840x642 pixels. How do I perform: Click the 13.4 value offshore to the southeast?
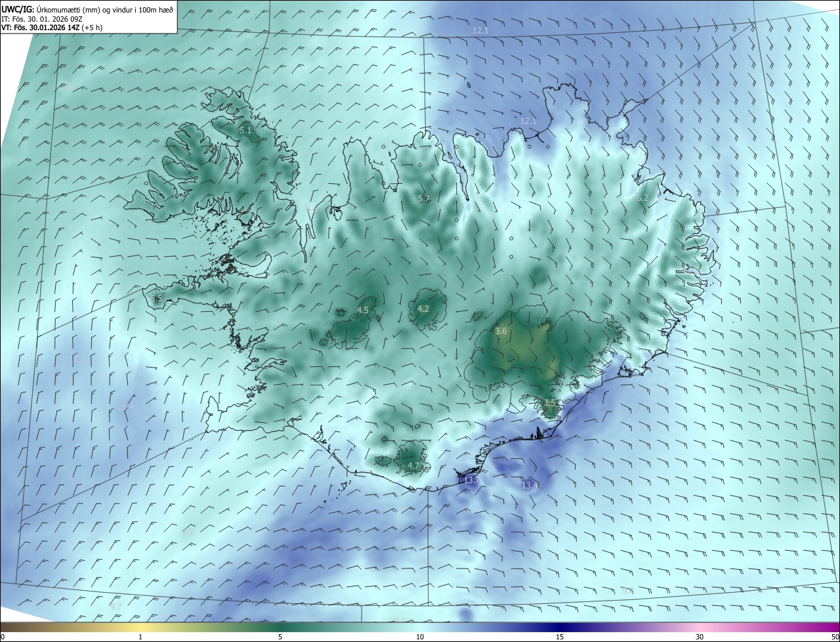(530, 485)
